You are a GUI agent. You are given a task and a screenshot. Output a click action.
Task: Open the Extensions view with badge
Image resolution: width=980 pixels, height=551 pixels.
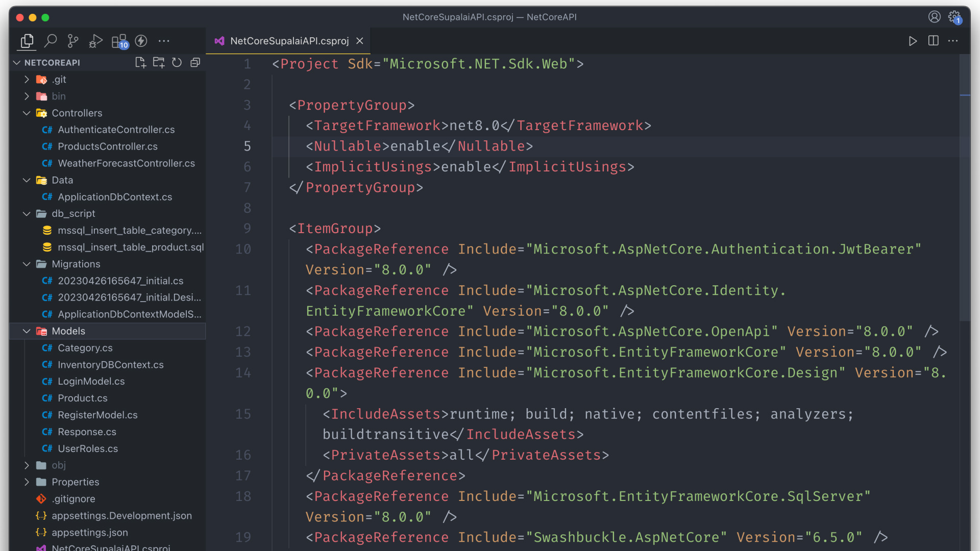pos(119,41)
